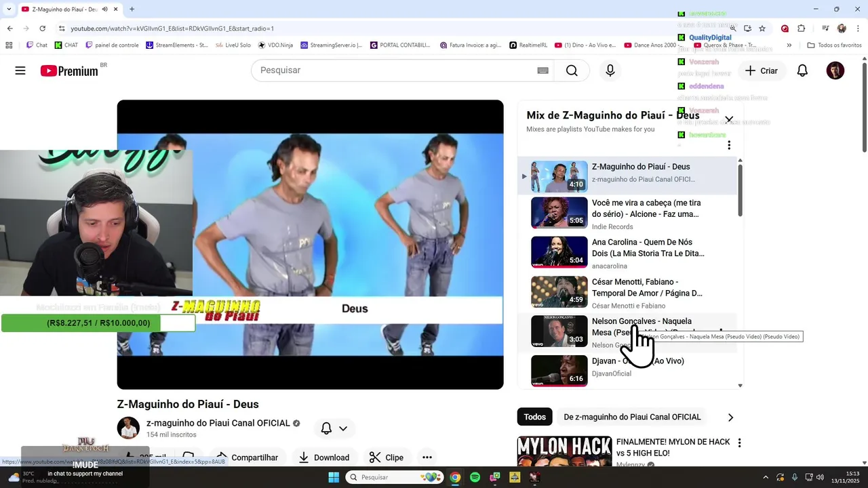The height and width of the screenshot is (488, 868).
Task: Select De z-maguinho do Piauí chip
Action: pyautogui.click(x=632, y=417)
